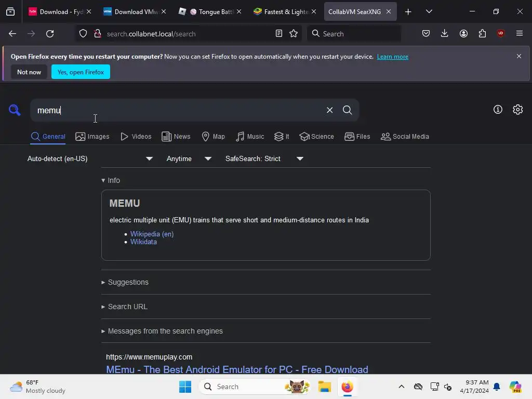Toggle reader view icon in address bar
Image resolution: width=532 pixels, height=399 pixels.
[278, 34]
